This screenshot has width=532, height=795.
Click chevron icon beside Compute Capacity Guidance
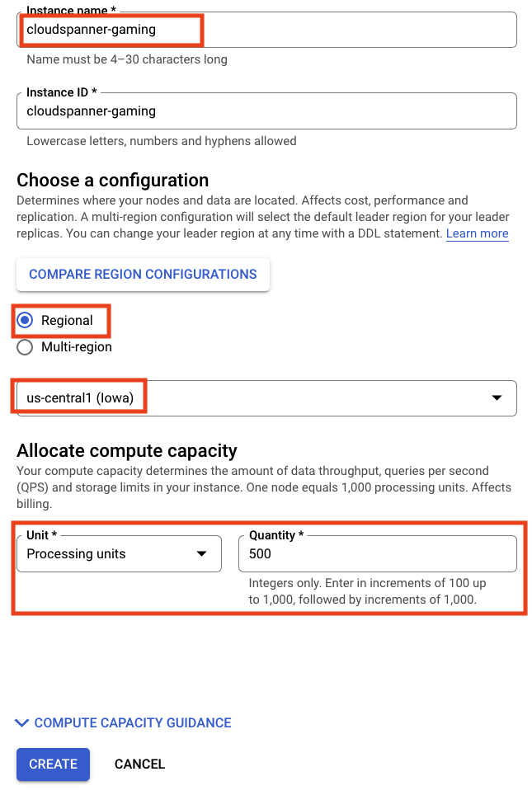22,723
